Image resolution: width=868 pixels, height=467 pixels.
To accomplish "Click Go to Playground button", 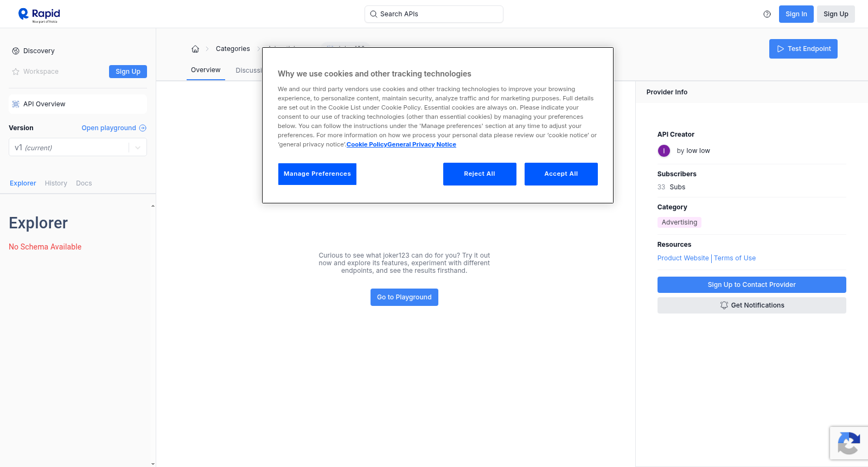I will (404, 297).
